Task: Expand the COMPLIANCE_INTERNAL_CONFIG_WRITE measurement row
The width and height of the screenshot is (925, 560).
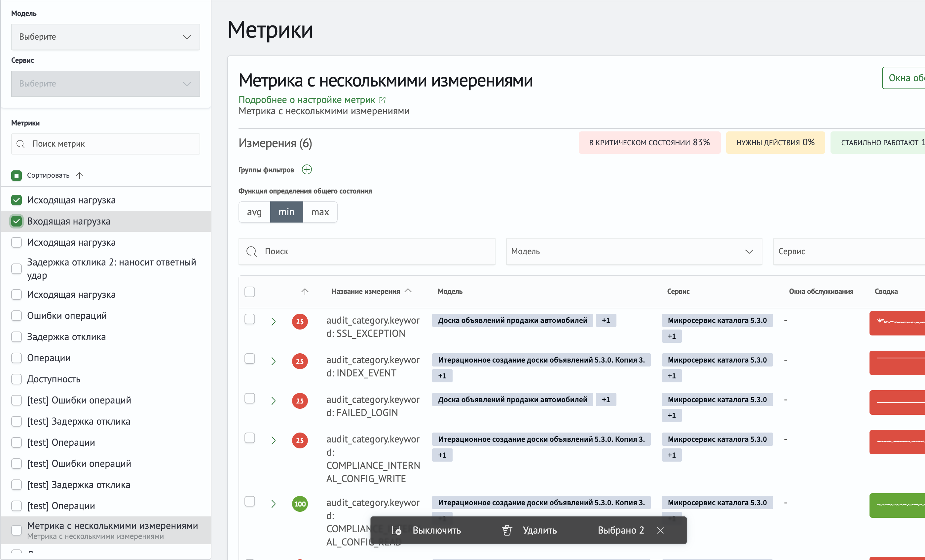Action: click(x=273, y=440)
